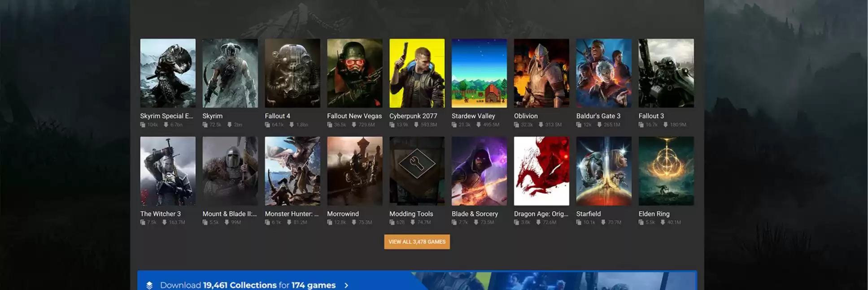Select the Modding Tools wrench thumbnail
The width and height of the screenshot is (868, 290).
417,171
